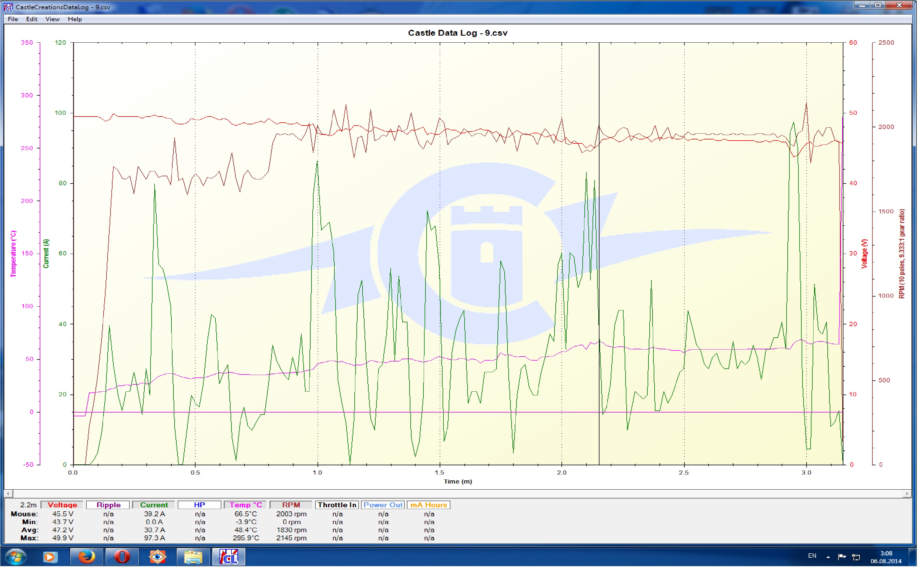924x567 pixels.
Task: Open the image viewer eye icon in taskbar
Action: pos(157,557)
